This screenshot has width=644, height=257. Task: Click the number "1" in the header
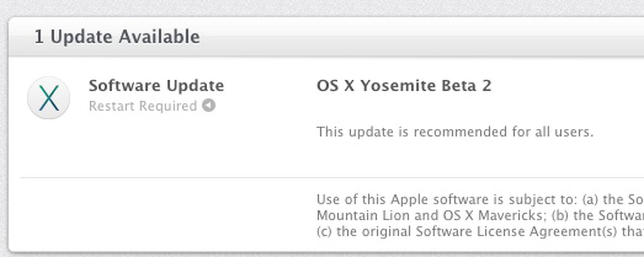click(39, 37)
